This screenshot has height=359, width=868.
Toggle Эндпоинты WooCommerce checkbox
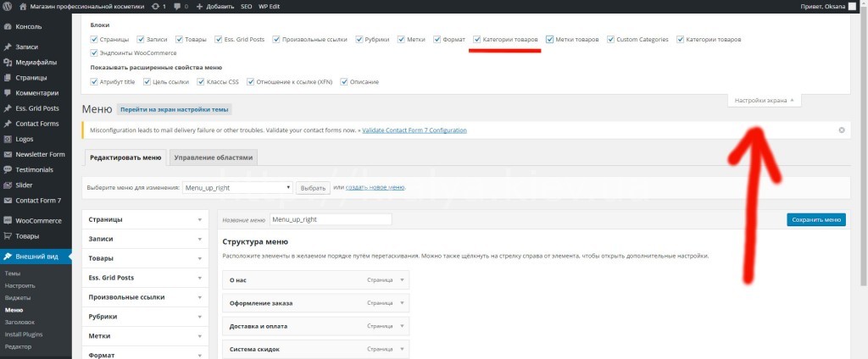tap(93, 53)
